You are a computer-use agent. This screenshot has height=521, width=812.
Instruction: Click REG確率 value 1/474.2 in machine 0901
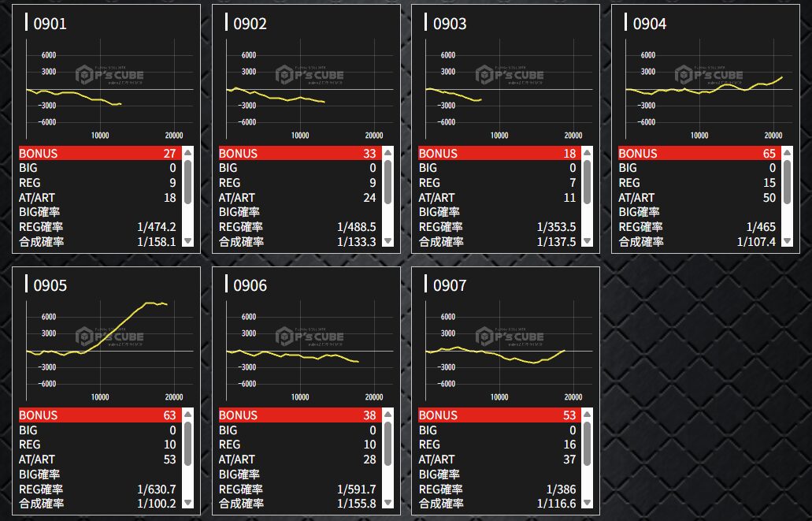[157, 227]
